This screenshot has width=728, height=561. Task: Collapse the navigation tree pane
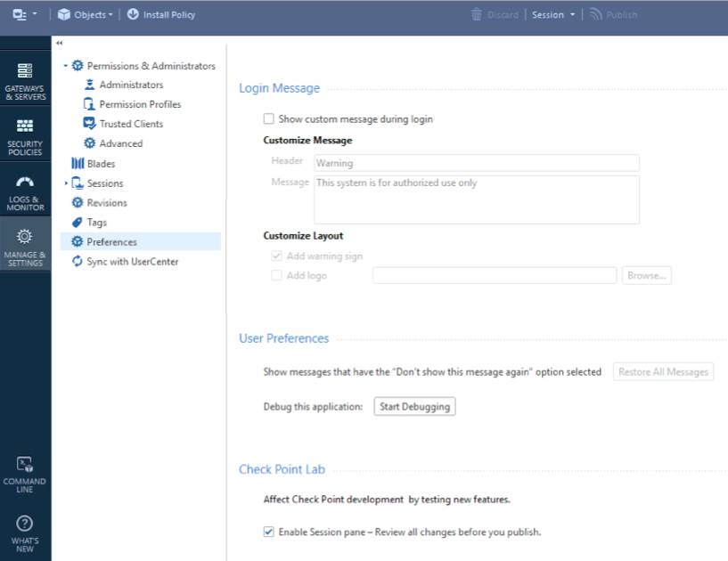(60, 43)
